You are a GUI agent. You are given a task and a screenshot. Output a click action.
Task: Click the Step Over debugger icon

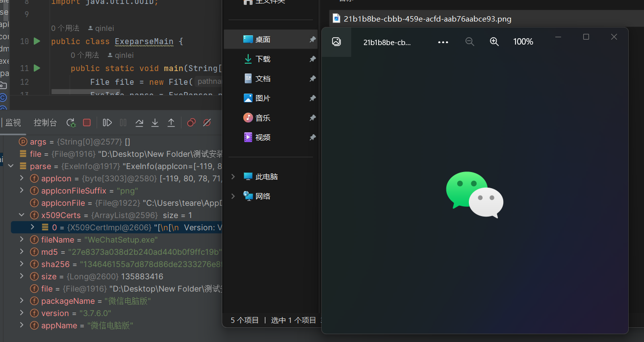pyautogui.click(x=139, y=122)
